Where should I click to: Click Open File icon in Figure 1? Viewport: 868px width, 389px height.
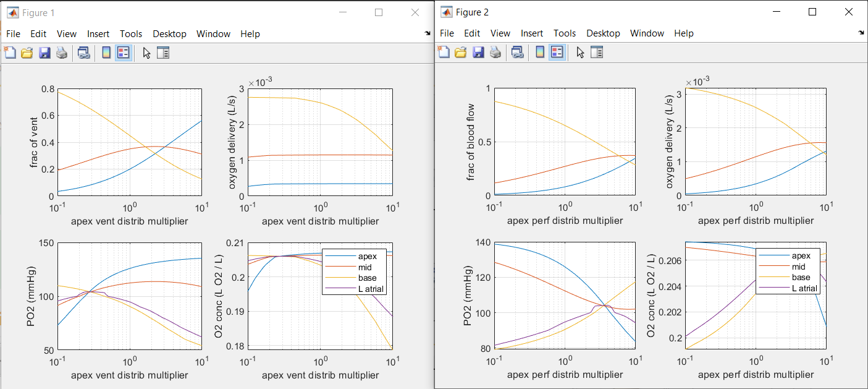pos(27,53)
